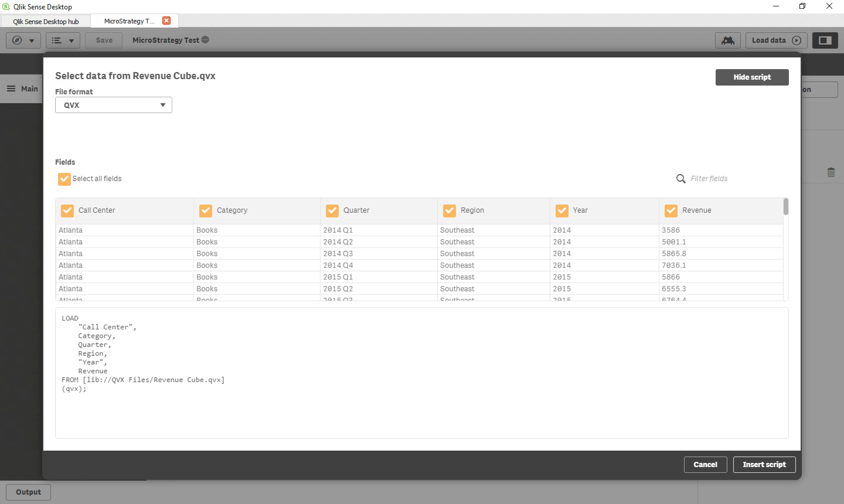Viewport: 844px width, 504px height.
Task: Uncheck the Call Center field checkbox
Action: [x=67, y=211]
